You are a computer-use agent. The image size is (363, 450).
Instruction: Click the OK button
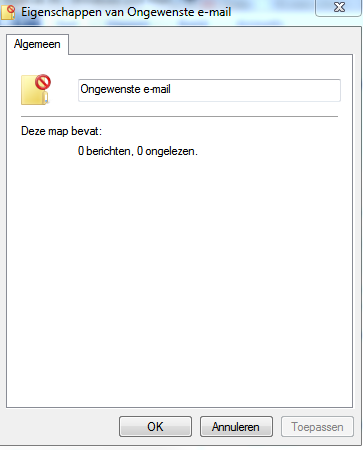coord(155,426)
